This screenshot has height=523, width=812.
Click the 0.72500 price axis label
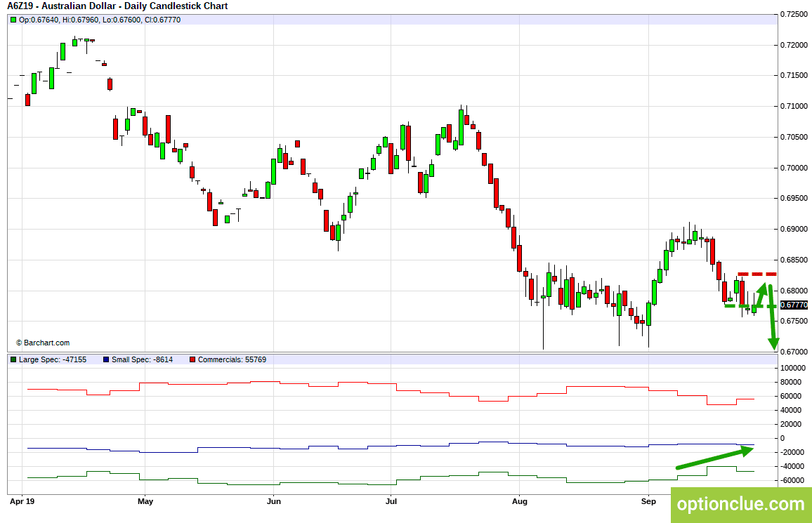[794, 15]
